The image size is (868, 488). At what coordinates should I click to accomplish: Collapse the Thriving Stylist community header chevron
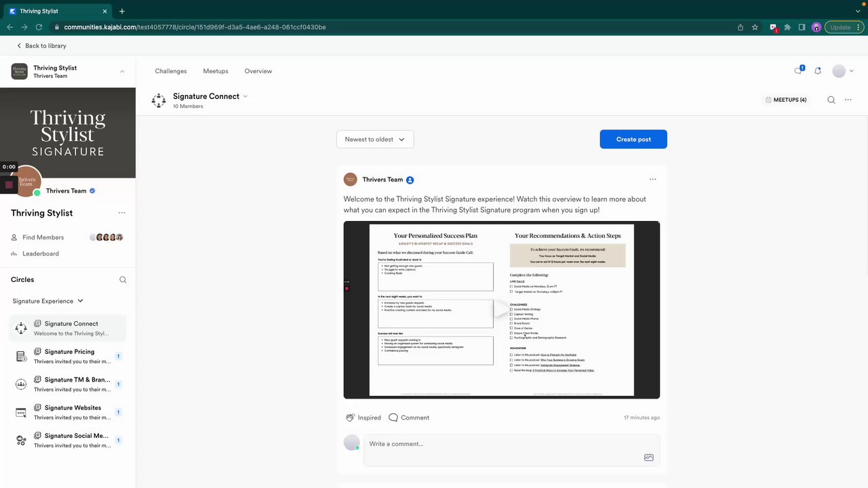click(x=122, y=71)
